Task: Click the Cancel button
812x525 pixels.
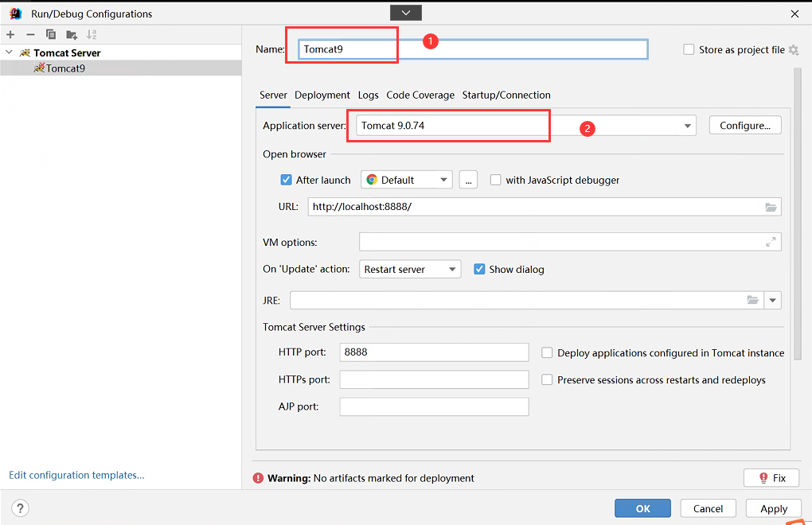Action: (708, 508)
